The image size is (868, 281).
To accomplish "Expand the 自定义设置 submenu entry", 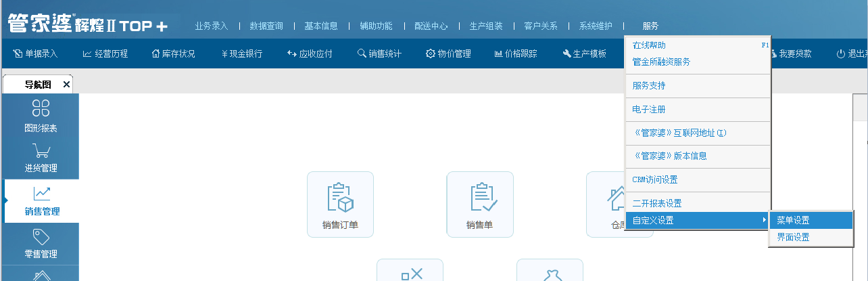I will point(697,221).
